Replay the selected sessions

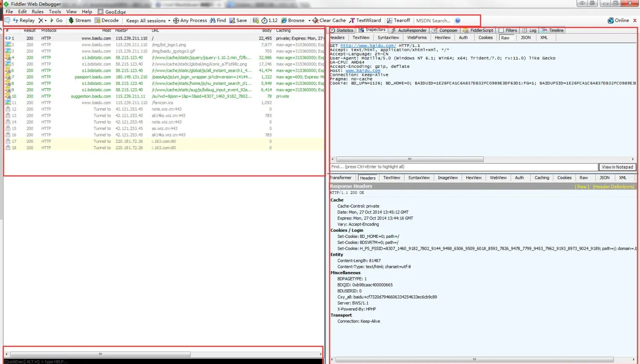click(24, 20)
